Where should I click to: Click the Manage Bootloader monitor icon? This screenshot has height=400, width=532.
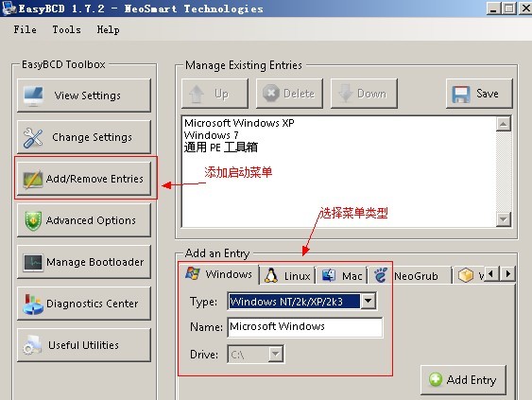33,263
